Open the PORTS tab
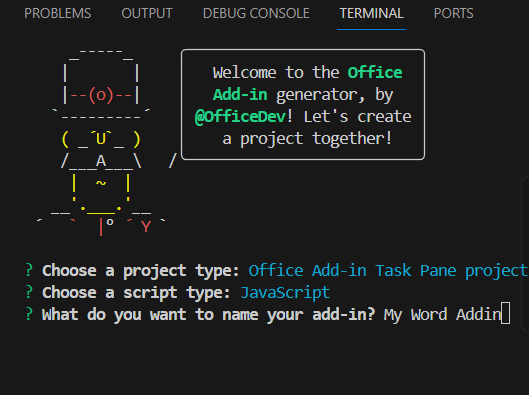The width and height of the screenshot is (529, 395). coord(453,13)
